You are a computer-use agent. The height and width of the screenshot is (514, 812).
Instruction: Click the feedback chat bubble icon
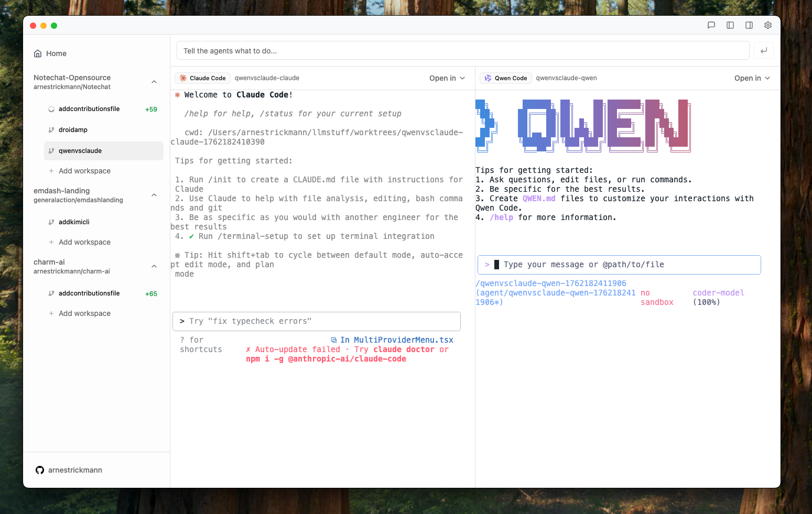711,25
